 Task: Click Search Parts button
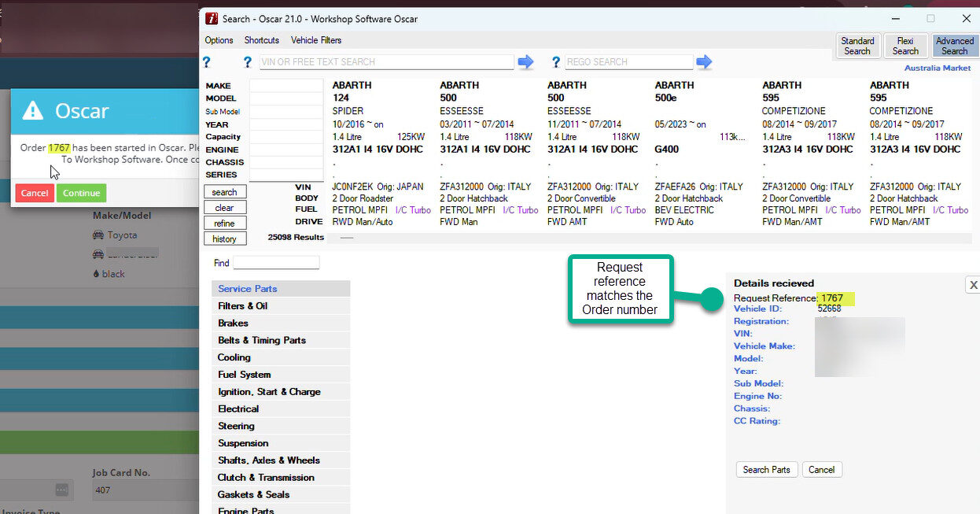(767, 470)
